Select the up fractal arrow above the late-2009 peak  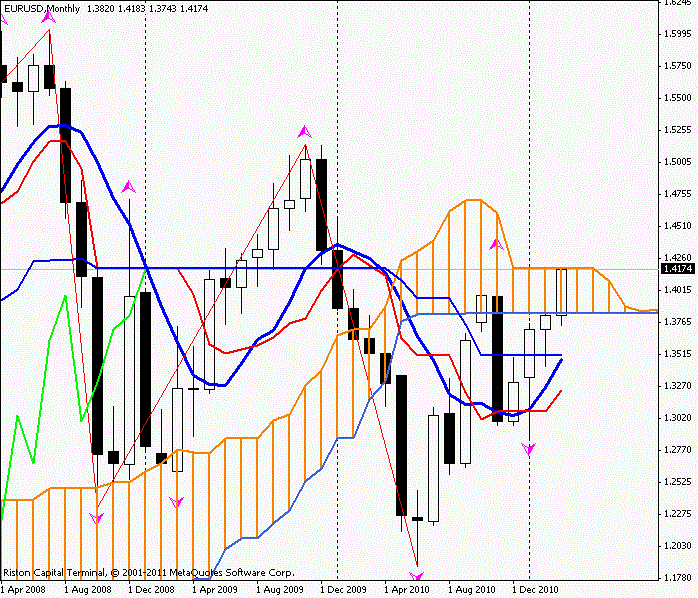coord(304,132)
